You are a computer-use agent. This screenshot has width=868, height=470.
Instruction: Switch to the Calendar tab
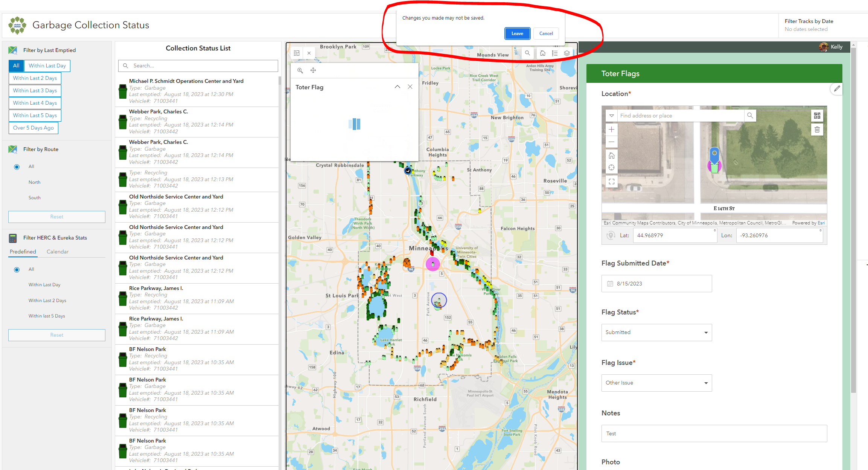(x=58, y=252)
